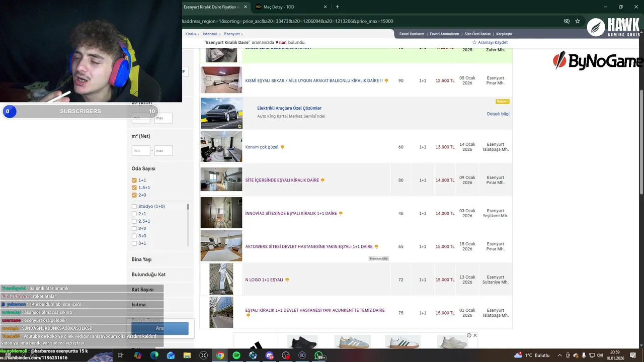Click the Aramayı Kaydet star icon
Viewport: 644px width, 362px height.
click(474, 43)
